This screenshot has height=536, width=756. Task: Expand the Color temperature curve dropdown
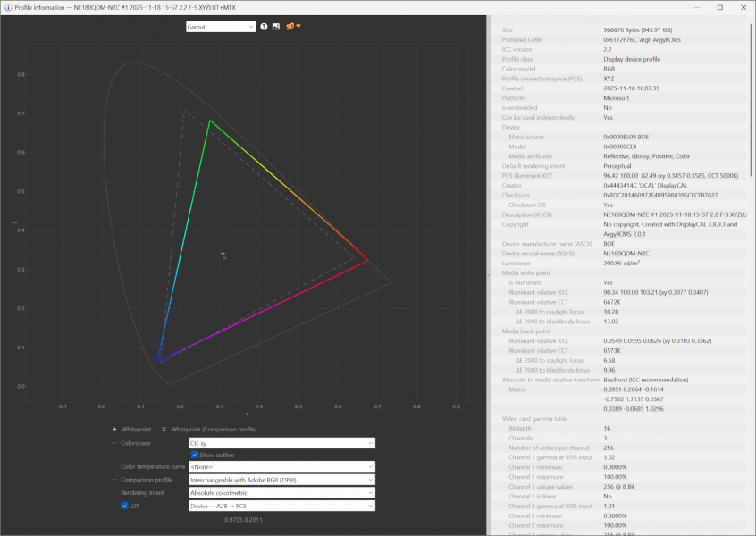pos(281,466)
